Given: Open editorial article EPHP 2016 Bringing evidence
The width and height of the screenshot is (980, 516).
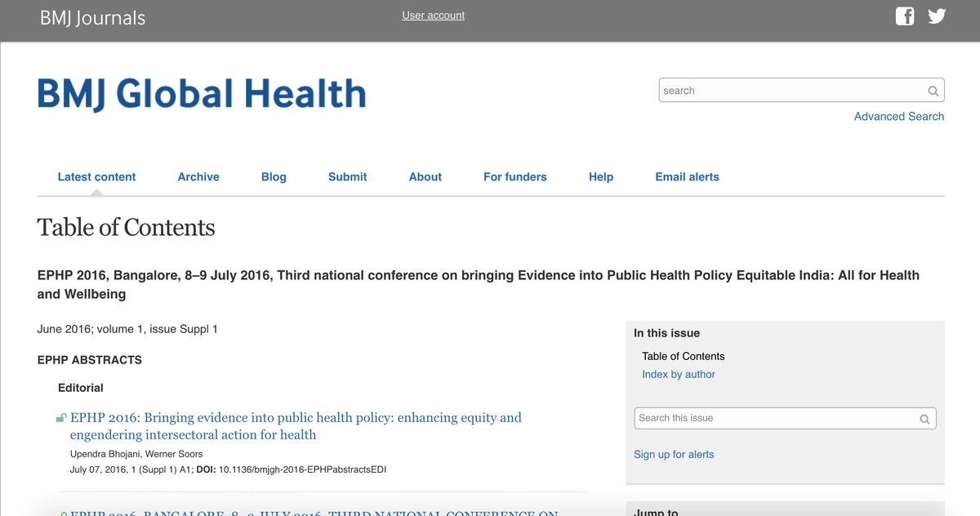Looking at the screenshot, I should pos(296,426).
